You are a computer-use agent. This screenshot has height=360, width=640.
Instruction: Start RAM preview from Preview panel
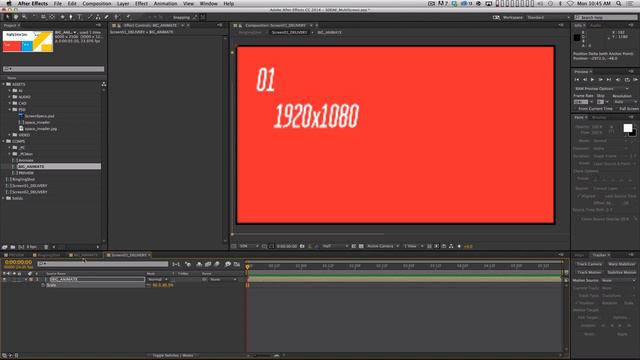[x=636, y=80]
